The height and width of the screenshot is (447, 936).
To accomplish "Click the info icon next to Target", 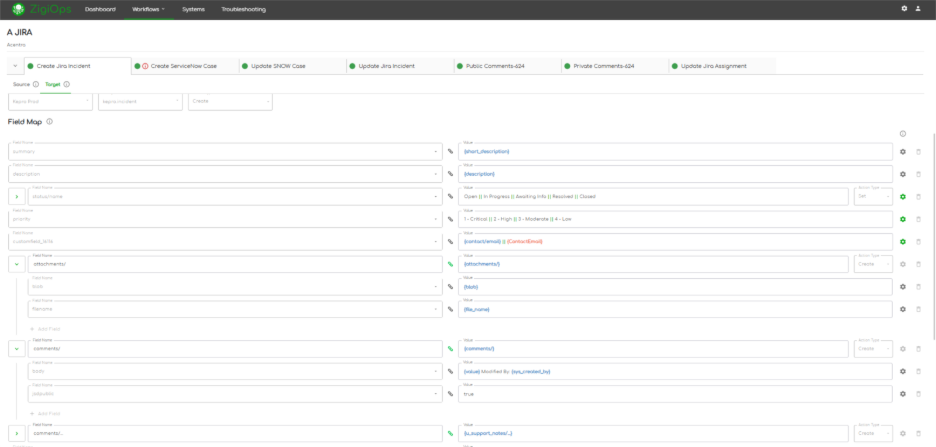I will [66, 84].
